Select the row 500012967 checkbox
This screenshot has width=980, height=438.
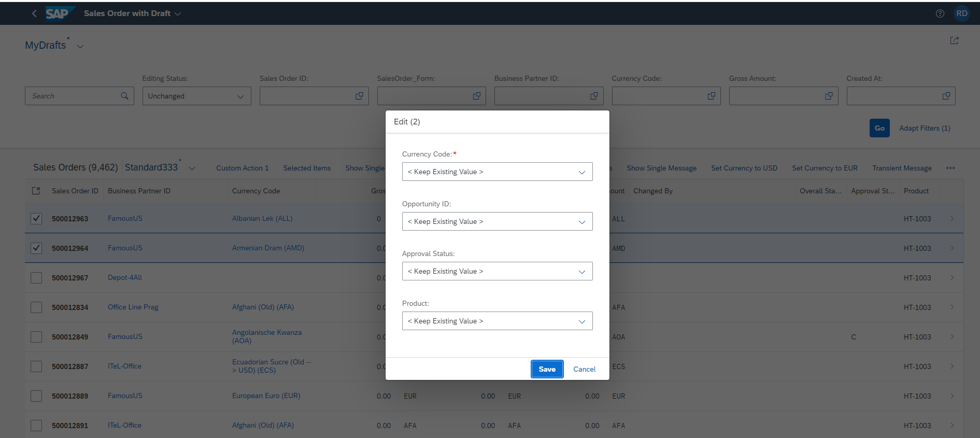click(36, 278)
